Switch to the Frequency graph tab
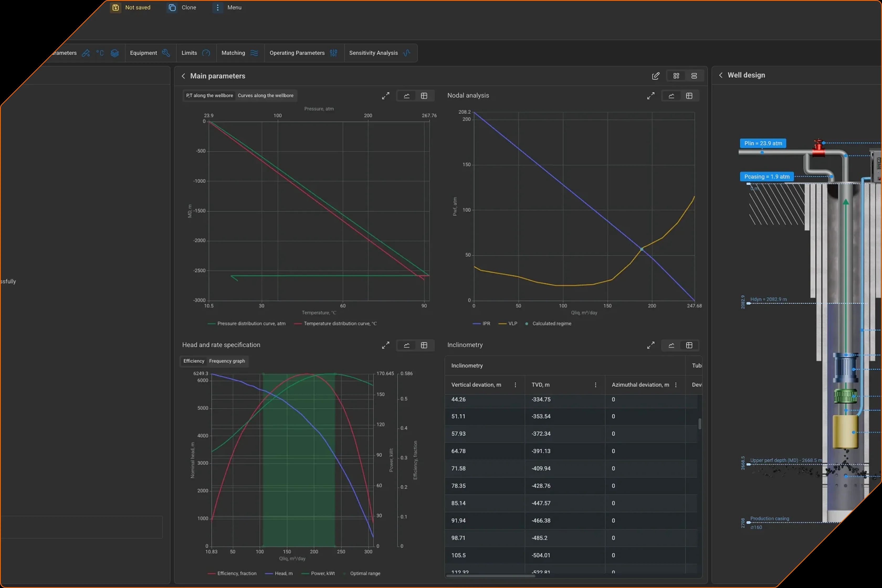 (227, 361)
